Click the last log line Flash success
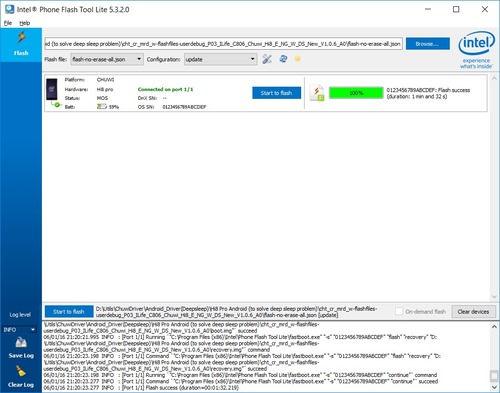This screenshot has width=500, height=393. (141, 388)
